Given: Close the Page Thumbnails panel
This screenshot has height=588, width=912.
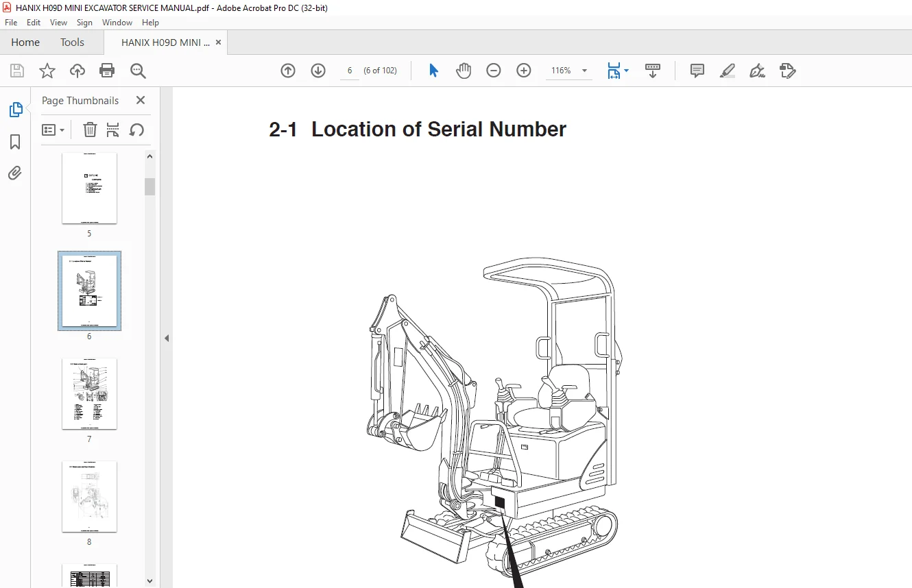Looking at the screenshot, I should (141, 100).
